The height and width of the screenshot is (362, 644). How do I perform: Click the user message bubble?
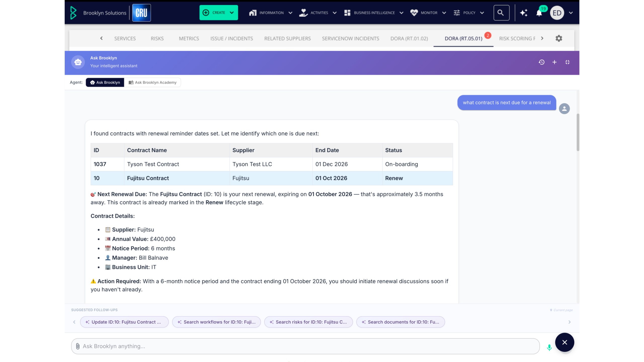click(x=507, y=103)
